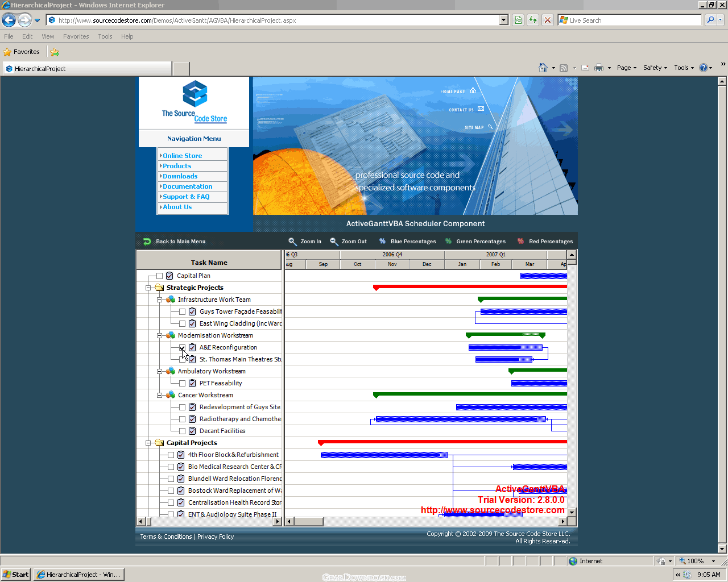The image size is (728, 582).
Task: Collapse the Modernisation Workstream node
Action: [159, 336]
